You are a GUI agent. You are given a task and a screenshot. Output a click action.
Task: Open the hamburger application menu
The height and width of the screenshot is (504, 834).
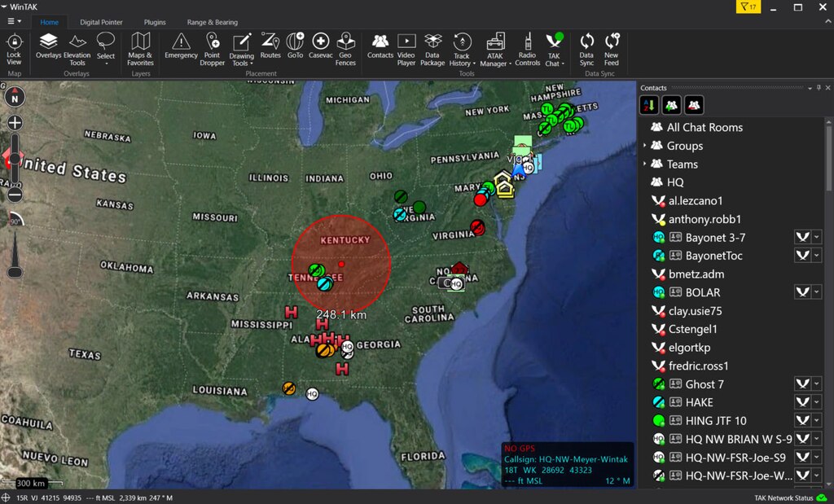[15, 21]
